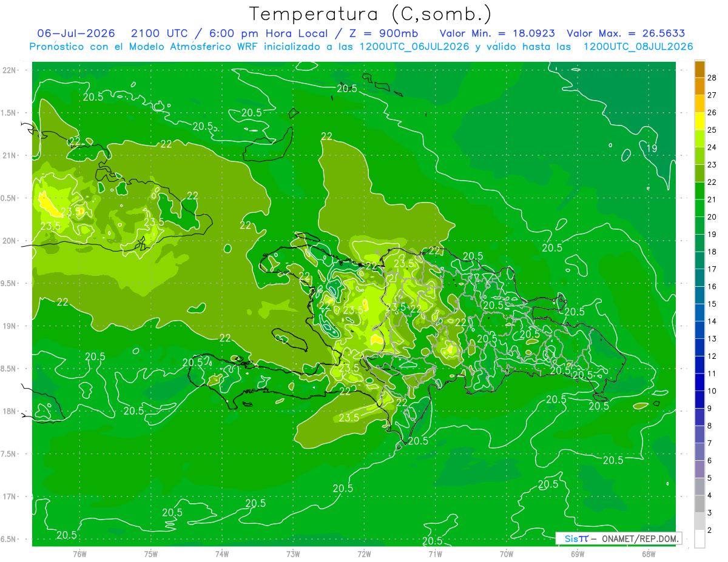This screenshot has height=562, width=728.
Task: Click the "21N" latitude axis label
Action: [x=10, y=156]
